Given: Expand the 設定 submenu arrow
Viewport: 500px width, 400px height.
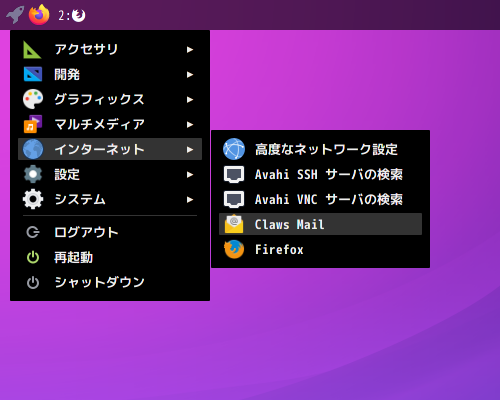Looking at the screenshot, I should [190, 175].
